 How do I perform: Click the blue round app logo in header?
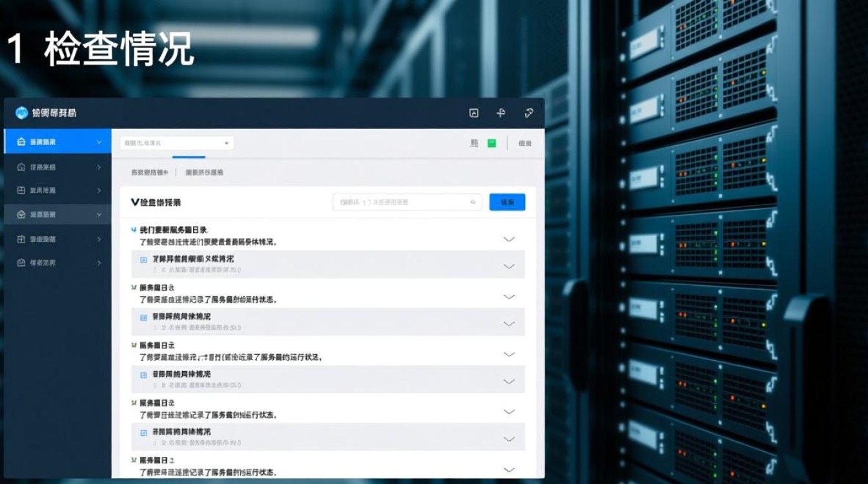(x=22, y=113)
